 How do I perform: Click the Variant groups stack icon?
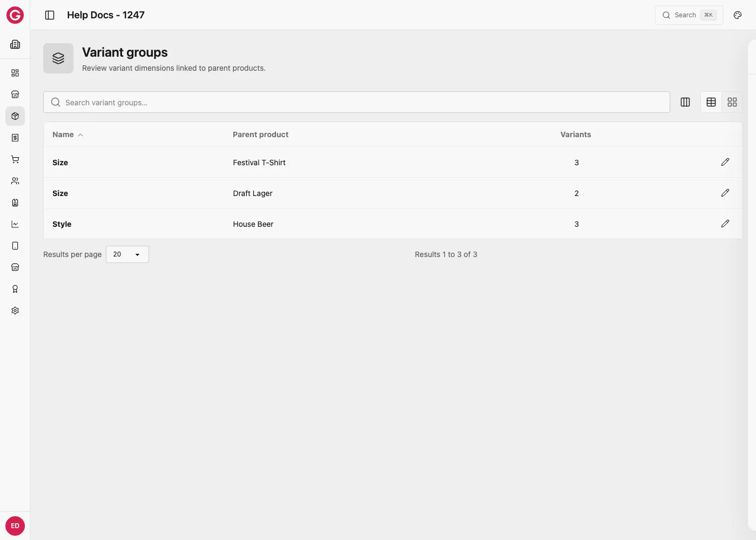click(58, 58)
